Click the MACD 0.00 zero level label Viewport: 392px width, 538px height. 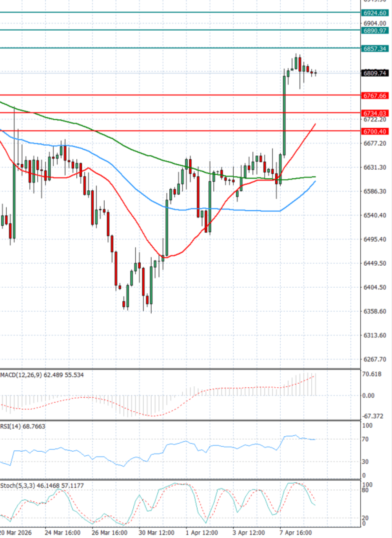click(x=368, y=396)
